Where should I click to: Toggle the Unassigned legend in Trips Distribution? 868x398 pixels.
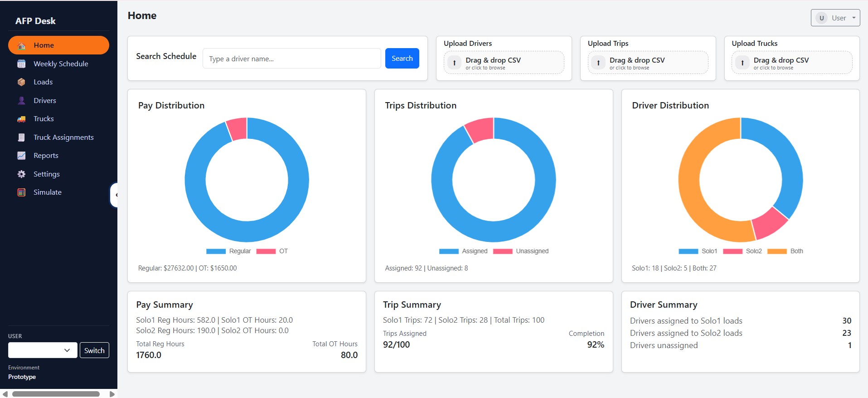click(521, 251)
